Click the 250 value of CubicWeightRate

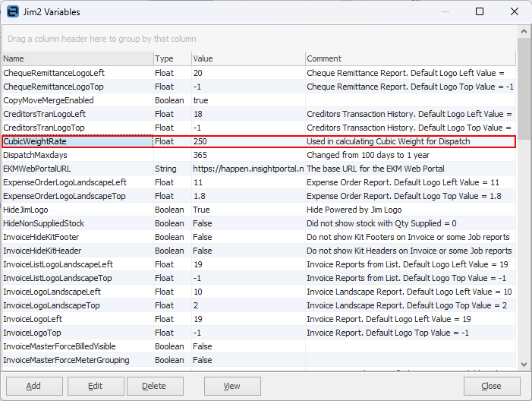(200, 141)
